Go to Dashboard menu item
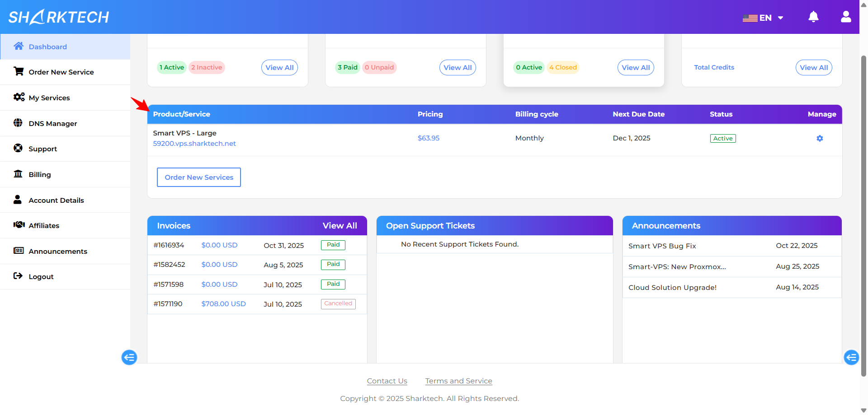868x415 pixels. click(65, 47)
